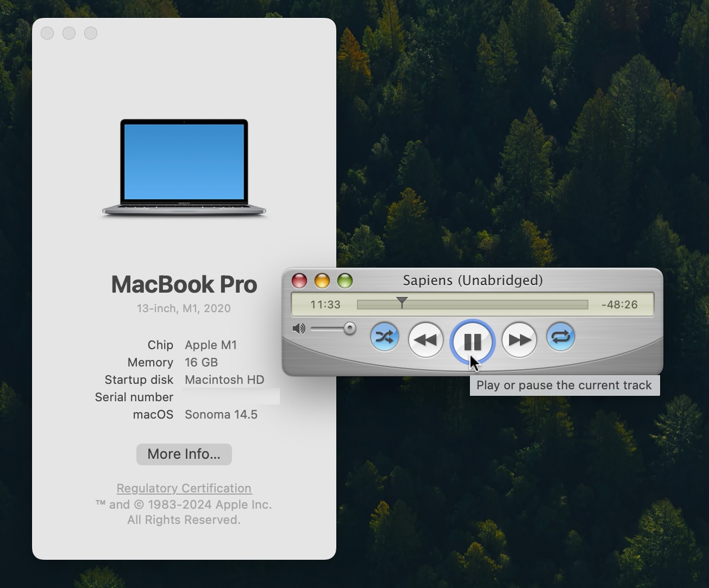The width and height of the screenshot is (709, 588).
Task: Click the macOS Sonoma 14.5 label
Action: [x=221, y=414]
